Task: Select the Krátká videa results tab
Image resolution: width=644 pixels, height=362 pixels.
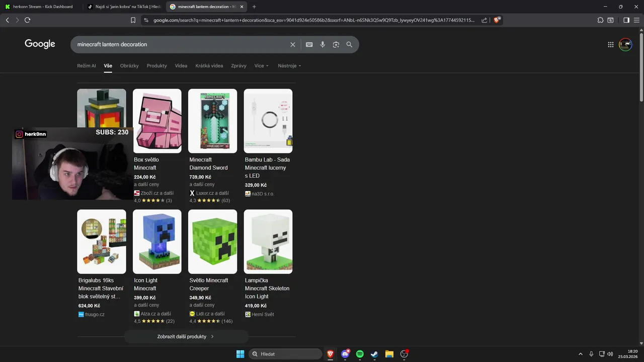Action: 209,66
